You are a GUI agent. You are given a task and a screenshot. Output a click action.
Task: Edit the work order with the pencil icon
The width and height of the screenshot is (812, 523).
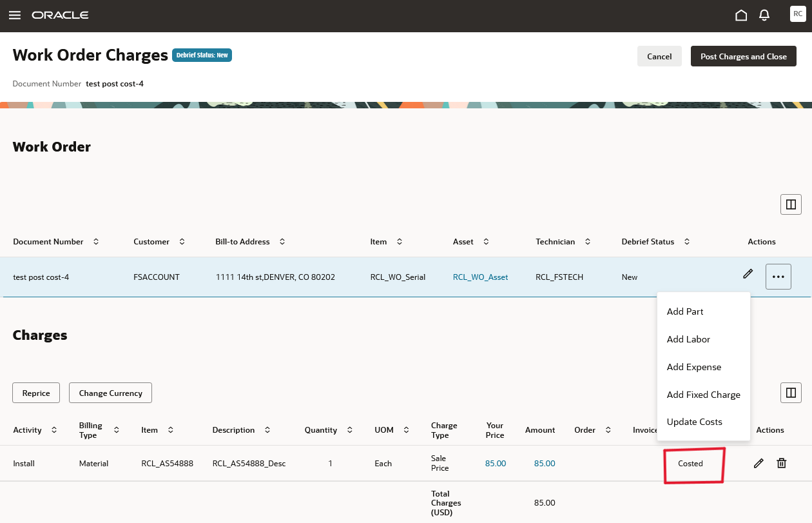pyautogui.click(x=748, y=274)
